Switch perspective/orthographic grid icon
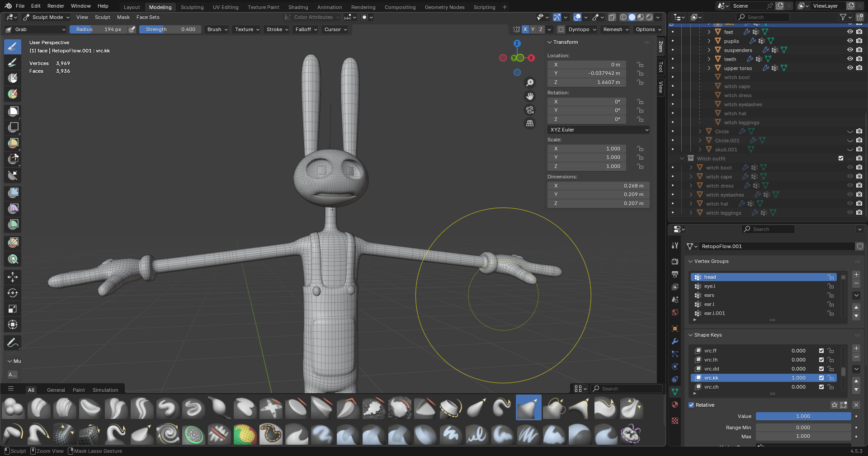The width and height of the screenshot is (868, 456). pos(530,123)
